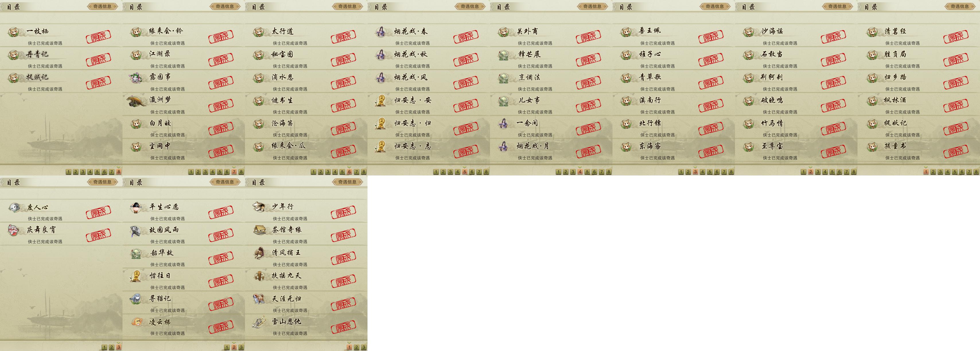Open the lion dance icon for 庆舞良宵
Viewport: 980px width, 351px height.
pyautogui.click(x=14, y=230)
